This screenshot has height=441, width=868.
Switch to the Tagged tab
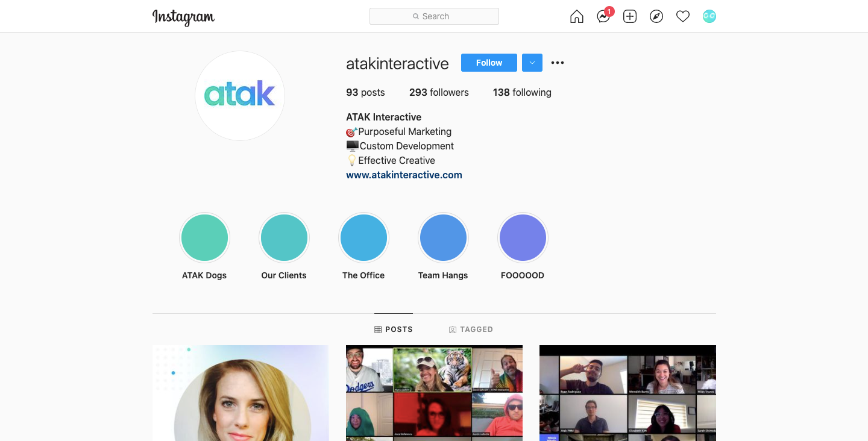click(471, 330)
